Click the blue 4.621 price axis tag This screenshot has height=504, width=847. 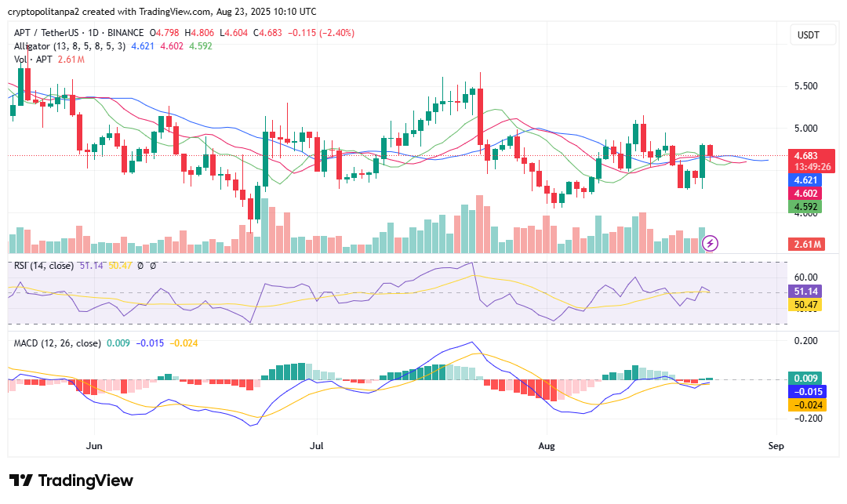[x=805, y=180]
